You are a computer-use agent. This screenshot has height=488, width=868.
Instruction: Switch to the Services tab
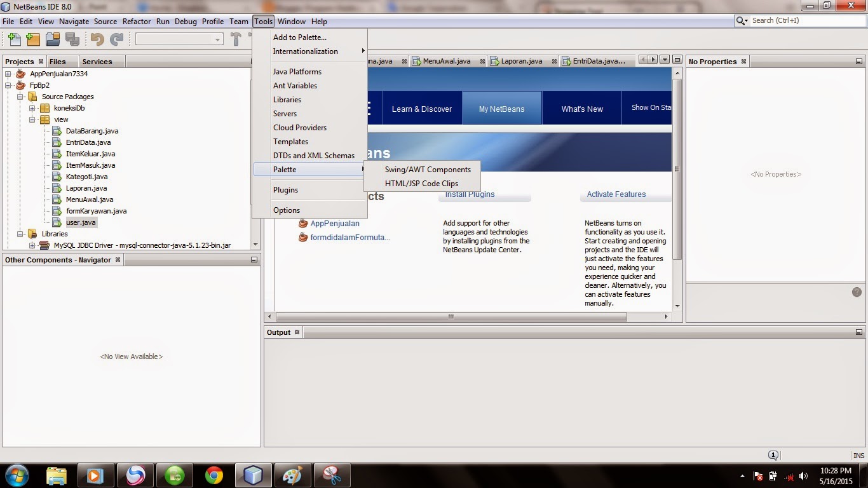(x=97, y=62)
